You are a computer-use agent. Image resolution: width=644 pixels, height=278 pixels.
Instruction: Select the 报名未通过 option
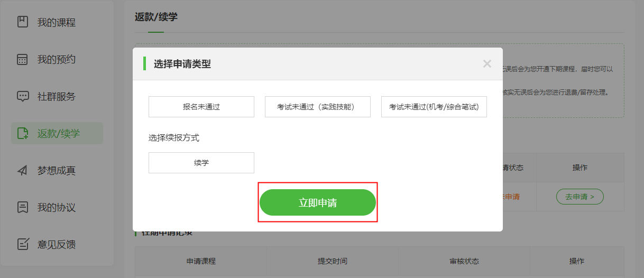click(x=201, y=107)
